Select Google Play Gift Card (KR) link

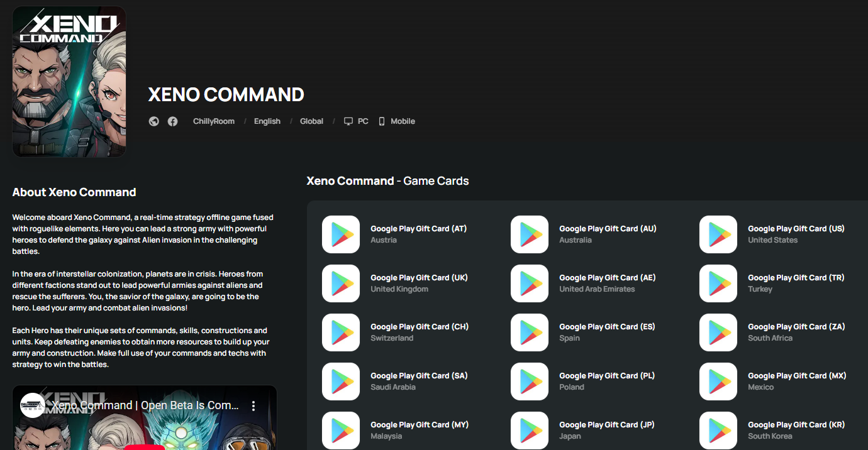tap(796, 425)
